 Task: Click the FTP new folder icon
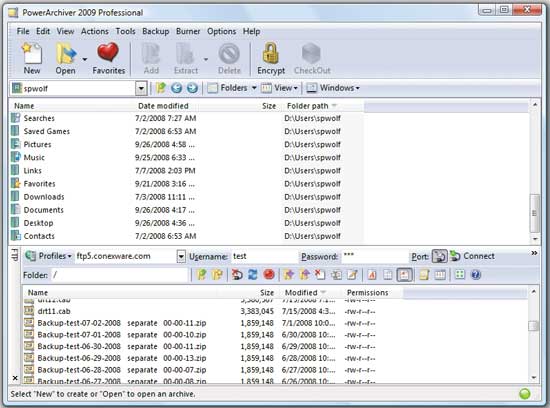point(217,275)
